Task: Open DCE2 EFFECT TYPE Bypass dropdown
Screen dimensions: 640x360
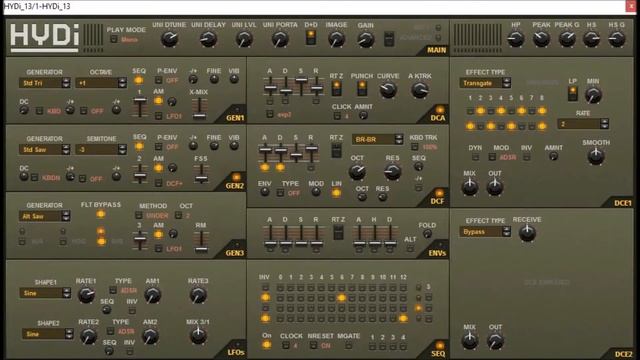Action: pos(485,231)
